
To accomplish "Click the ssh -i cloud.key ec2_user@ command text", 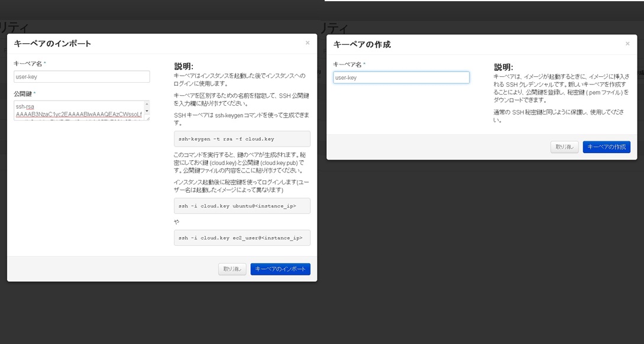I will [240, 238].
